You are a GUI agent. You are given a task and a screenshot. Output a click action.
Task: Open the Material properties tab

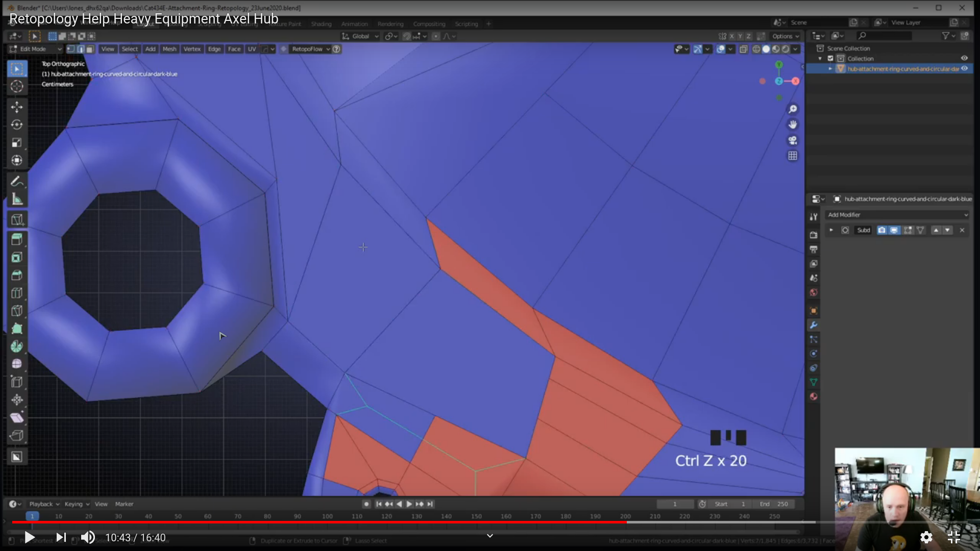click(x=814, y=396)
